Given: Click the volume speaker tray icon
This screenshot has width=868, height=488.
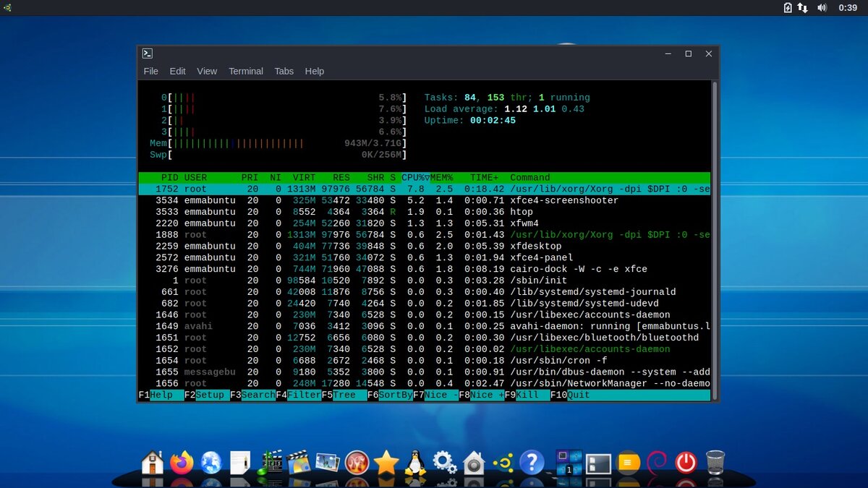Looking at the screenshot, I should coord(822,7).
